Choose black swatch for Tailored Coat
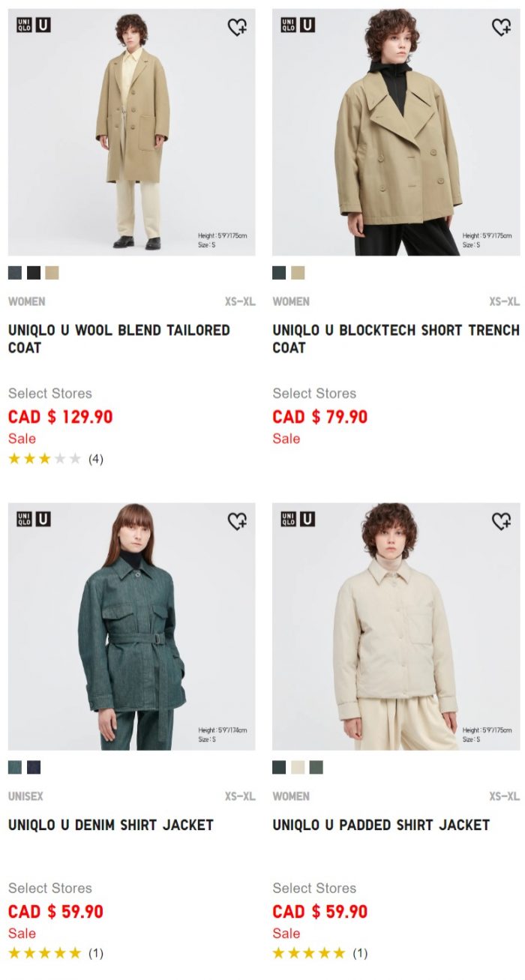Viewport: 525px width, 980px height. click(x=34, y=273)
